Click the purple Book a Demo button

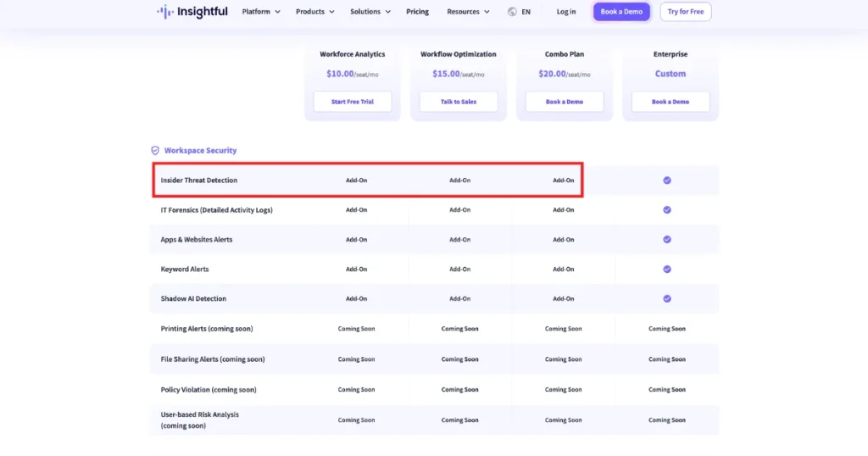(621, 12)
